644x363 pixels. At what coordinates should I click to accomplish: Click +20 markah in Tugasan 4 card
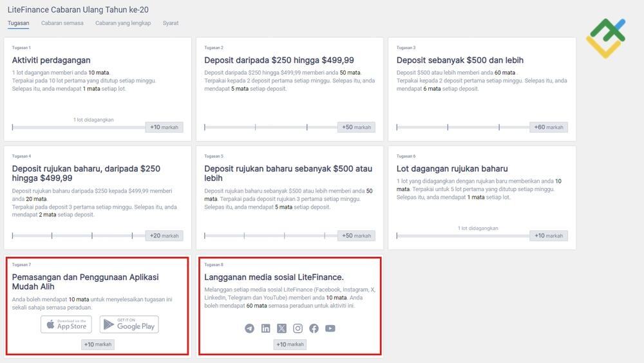point(164,236)
